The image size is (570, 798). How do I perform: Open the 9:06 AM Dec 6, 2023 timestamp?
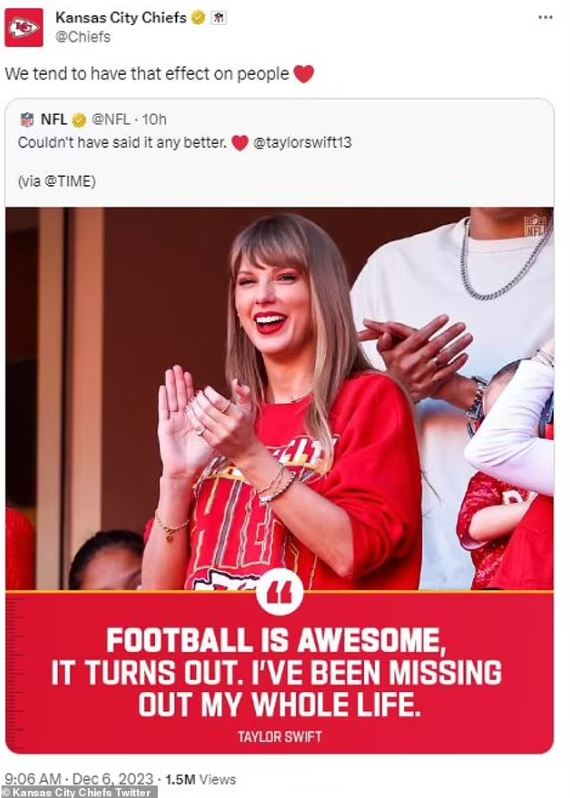pyautogui.click(x=78, y=779)
